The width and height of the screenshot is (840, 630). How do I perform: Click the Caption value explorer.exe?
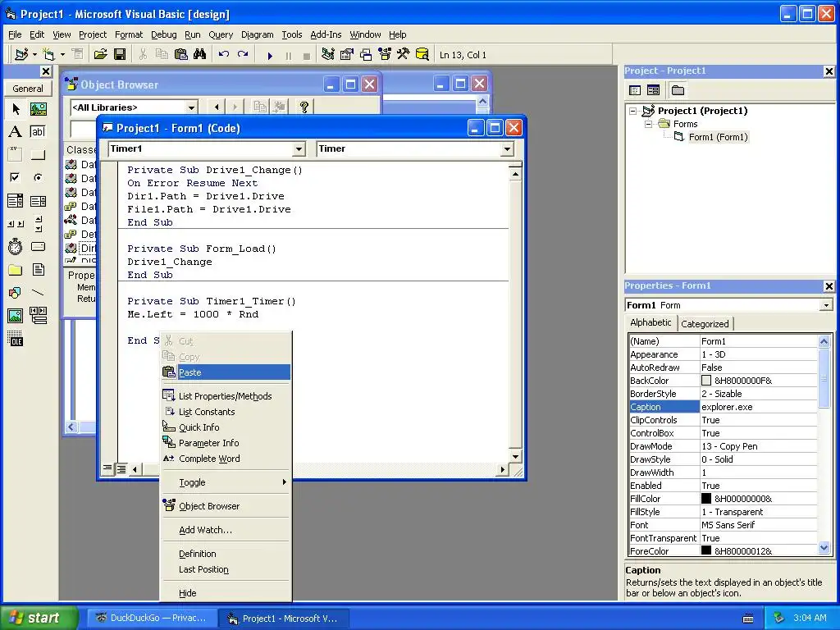point(758,407)
